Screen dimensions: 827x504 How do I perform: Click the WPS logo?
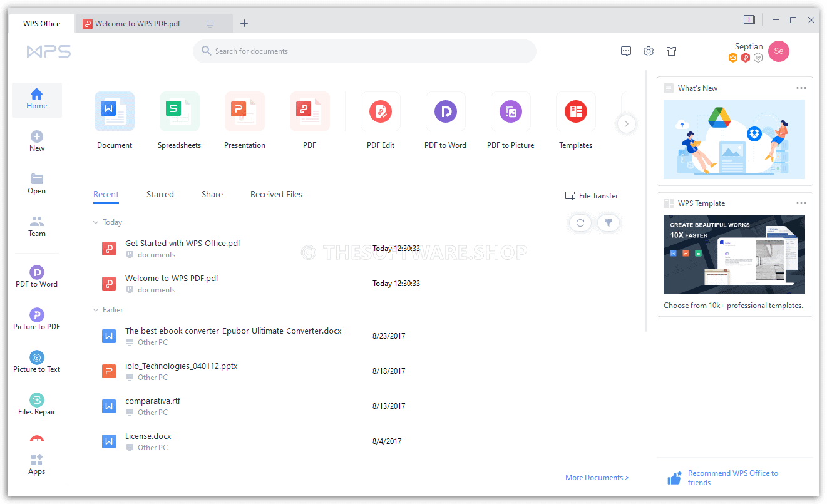pyautogui.click(x=49, y=51)
